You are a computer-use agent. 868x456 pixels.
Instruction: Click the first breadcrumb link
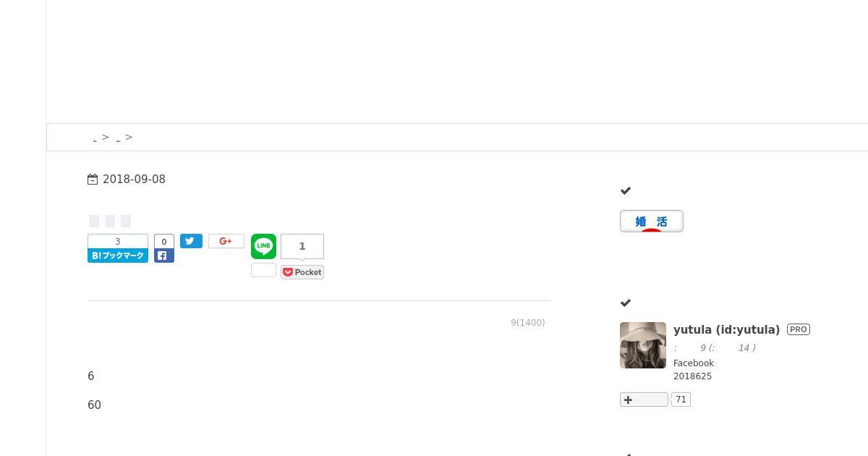click(x=95, y=138)
